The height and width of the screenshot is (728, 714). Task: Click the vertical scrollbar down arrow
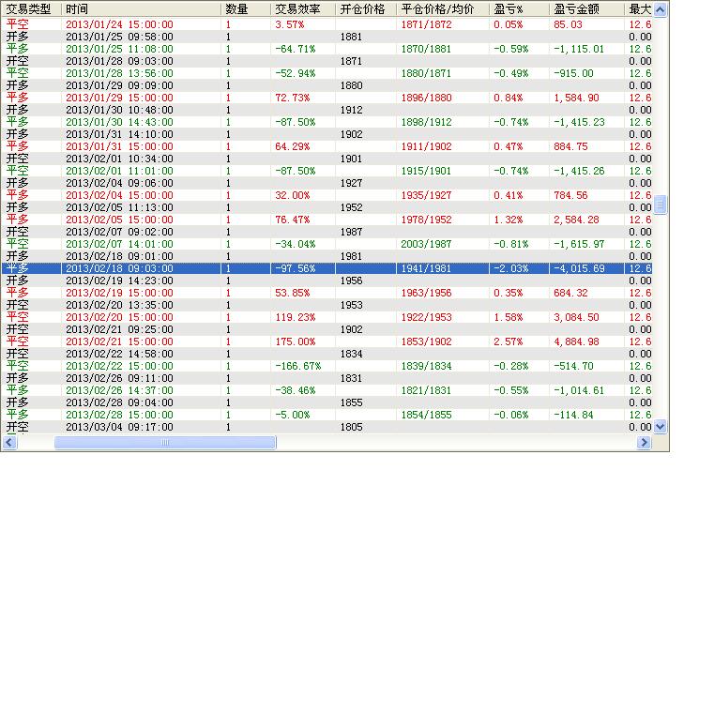tap(660, 426)
